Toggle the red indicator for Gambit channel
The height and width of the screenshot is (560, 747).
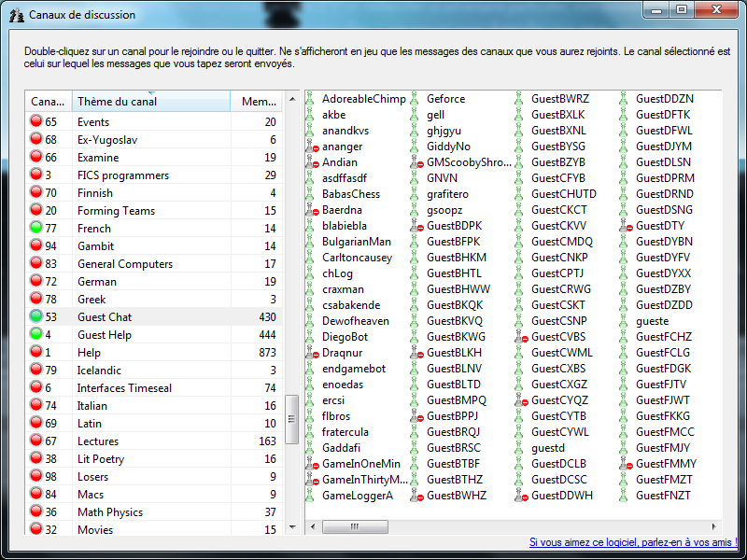click(36, 245)
